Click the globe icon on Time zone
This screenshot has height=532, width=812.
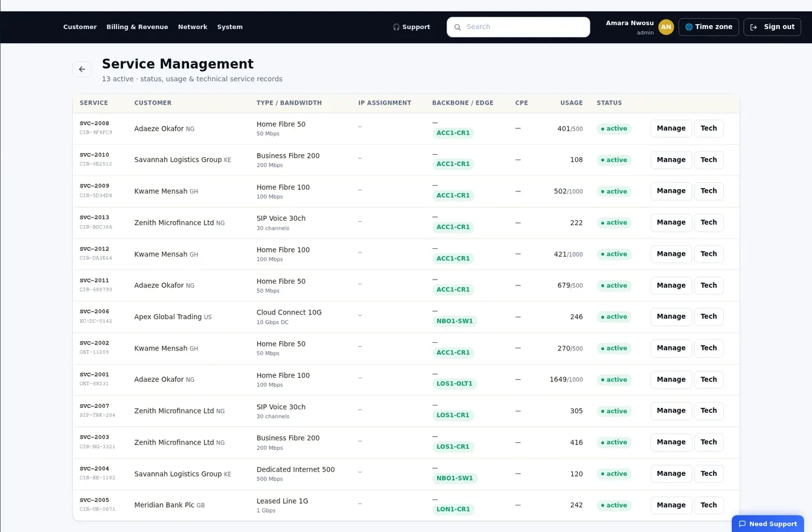point(688,27)
